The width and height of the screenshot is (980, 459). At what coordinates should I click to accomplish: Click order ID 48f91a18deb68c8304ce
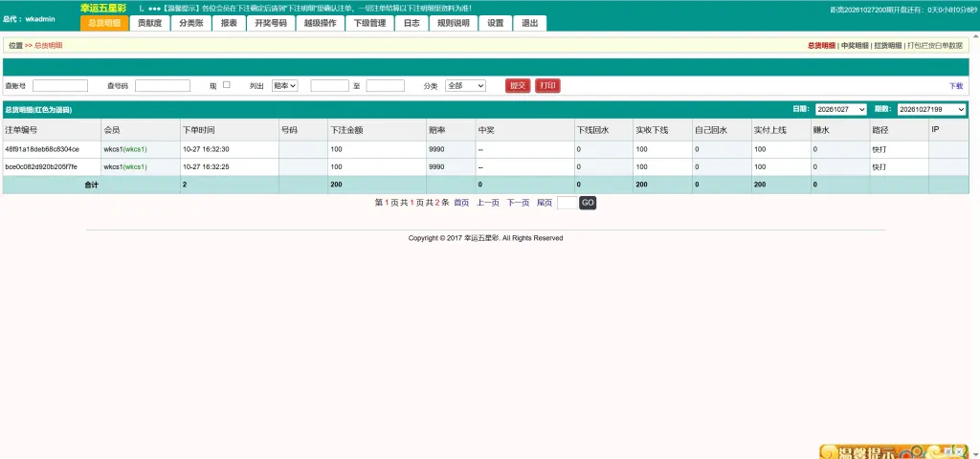click(42, 149)
